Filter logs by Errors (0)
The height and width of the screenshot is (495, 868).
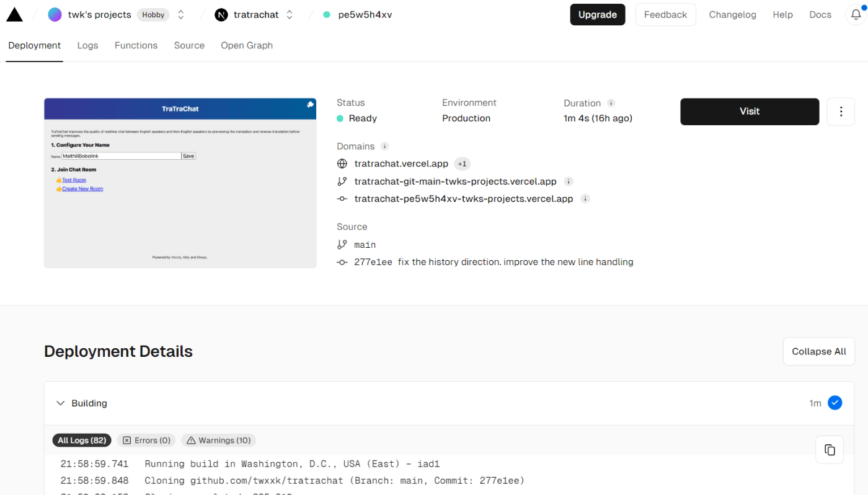pyautogui.click(x=147, y=440)
